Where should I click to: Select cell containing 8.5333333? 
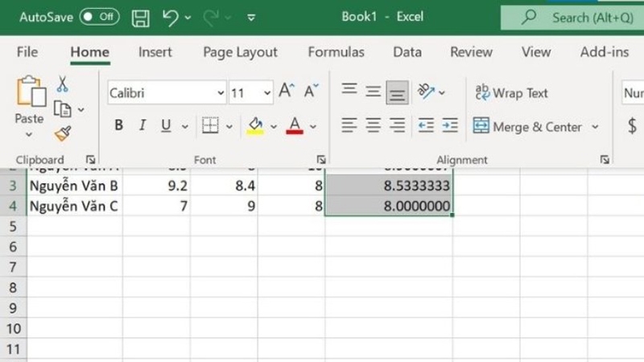coord(389,186)
